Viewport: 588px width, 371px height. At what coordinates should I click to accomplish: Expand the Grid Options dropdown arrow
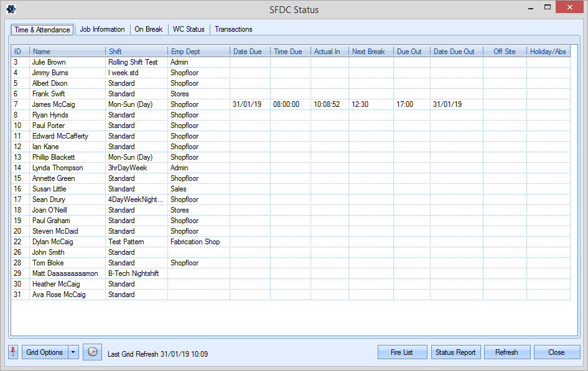tap(73, 352)
